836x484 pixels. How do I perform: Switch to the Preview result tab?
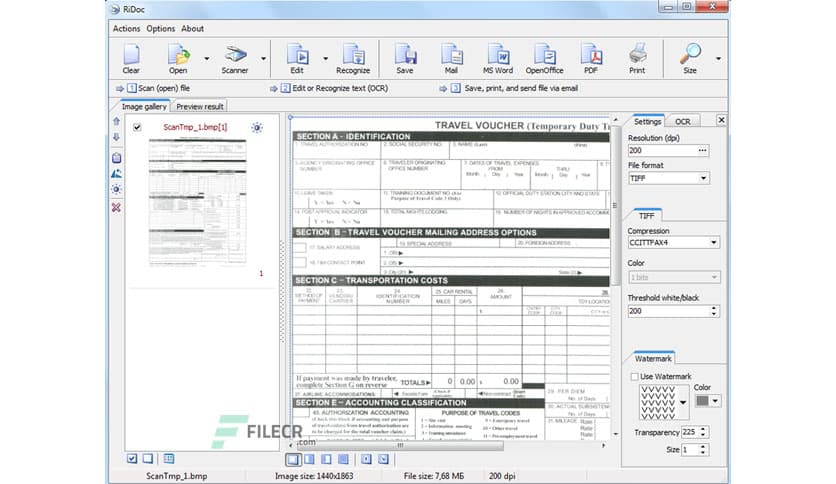pyautogui.click(x=200, y=106)
